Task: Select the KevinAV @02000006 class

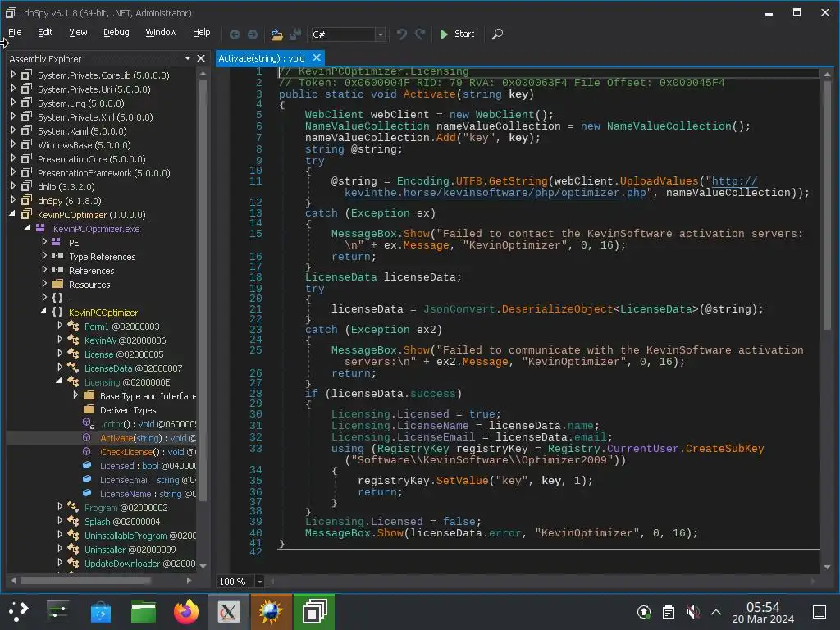Action: coord(125,340)
